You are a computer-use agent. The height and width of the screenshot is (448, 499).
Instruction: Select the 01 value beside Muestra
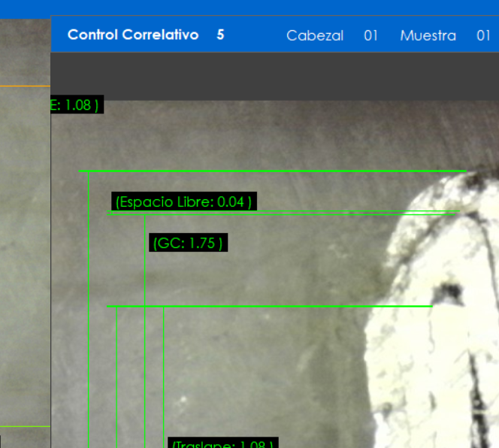pos(483,35)
